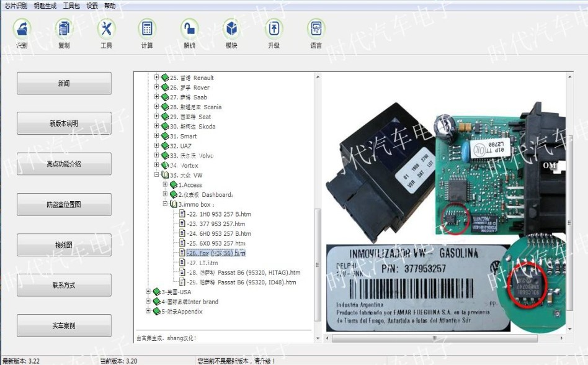This screenshot has width=588, height=365.
Task: Expand the 30. Skoda tree node
Action: 157,125
